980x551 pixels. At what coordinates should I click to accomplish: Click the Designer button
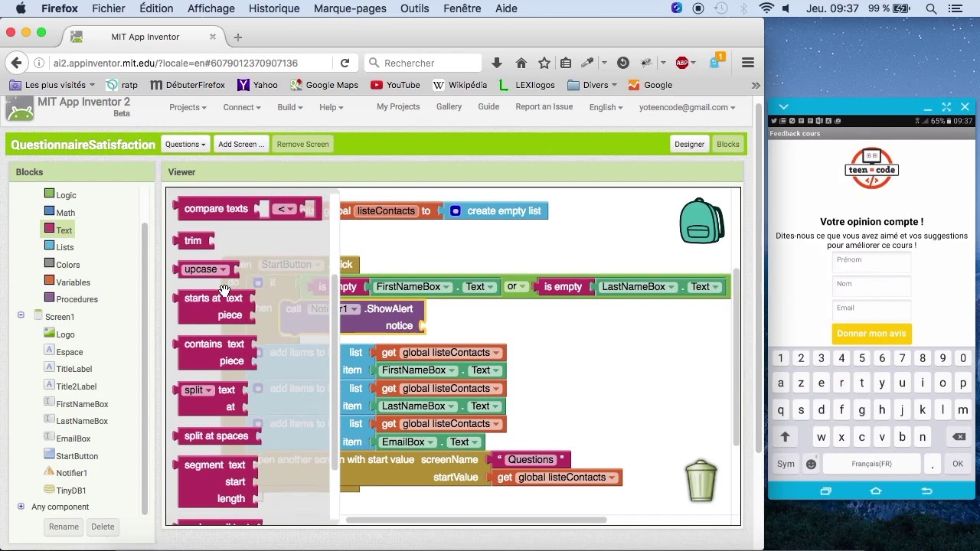click(x=689, y=144)
